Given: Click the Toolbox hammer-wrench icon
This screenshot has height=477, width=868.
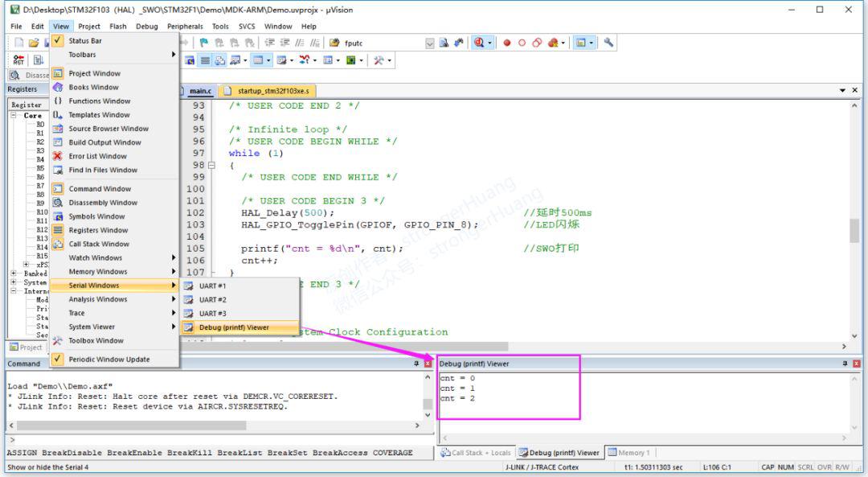Looking at the screenshot, I should click(379, 60).
